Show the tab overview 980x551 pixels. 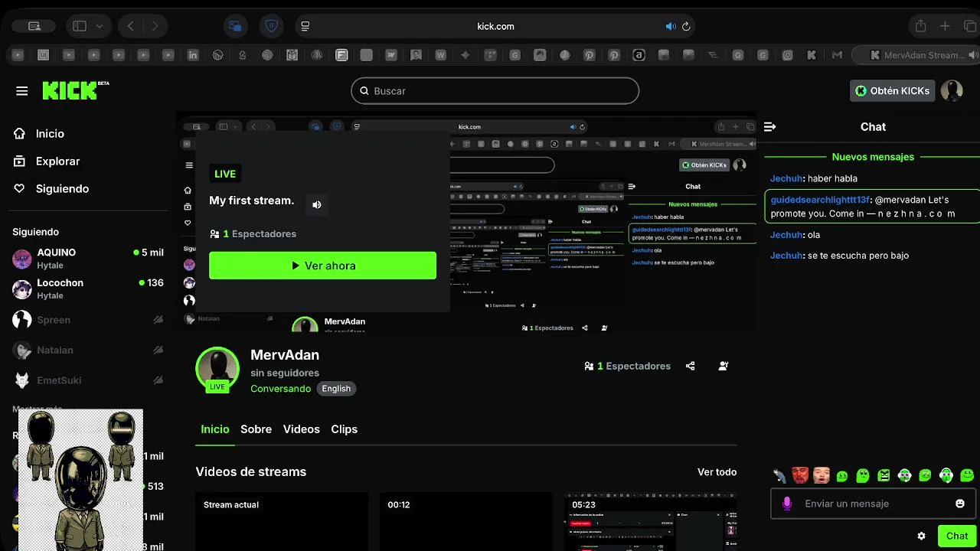(970, 26)
